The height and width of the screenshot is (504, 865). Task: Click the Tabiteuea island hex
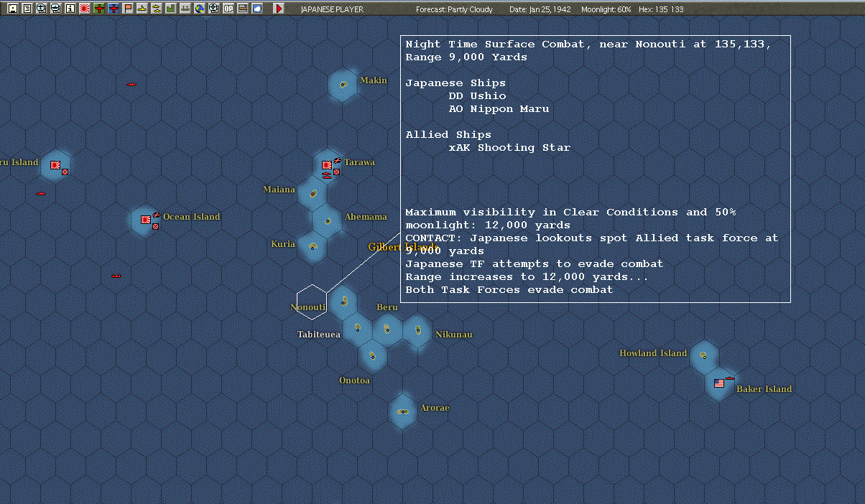point(357,329)
